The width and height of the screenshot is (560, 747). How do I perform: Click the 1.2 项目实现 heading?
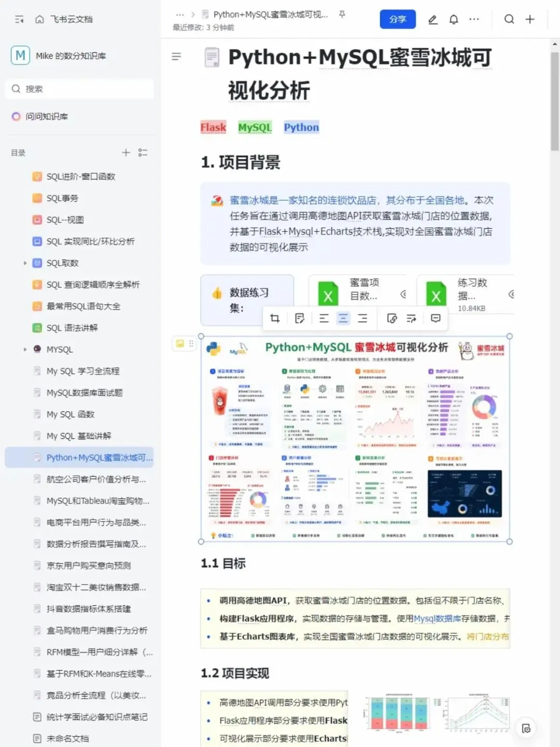coord(235,673)
